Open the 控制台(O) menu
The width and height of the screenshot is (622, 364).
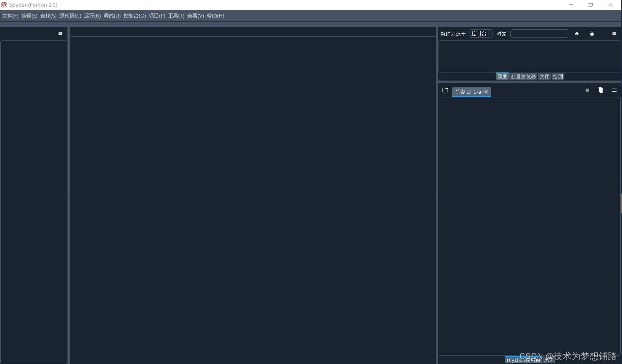click(x=135, y=16)
